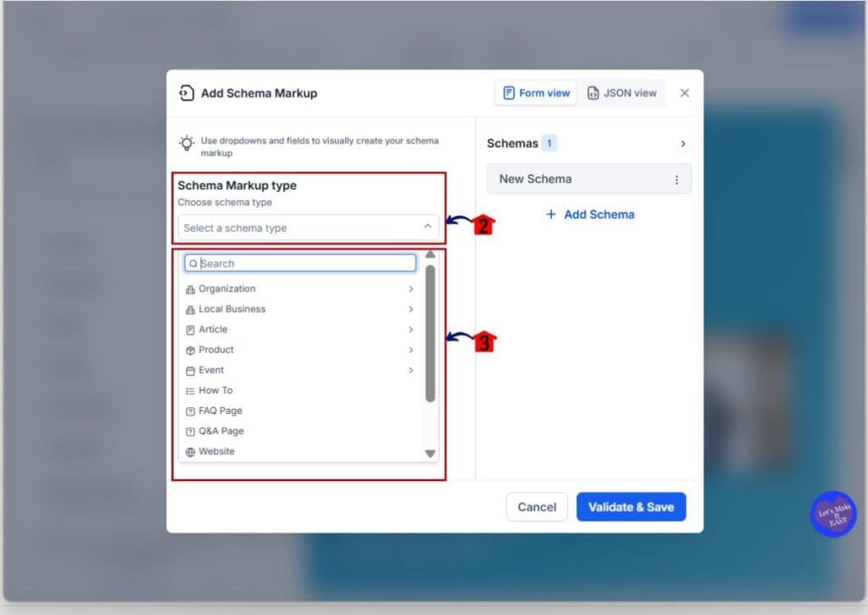
Task: Click the How To list icon
Action: pyautogui.click(x=190, y=391)
